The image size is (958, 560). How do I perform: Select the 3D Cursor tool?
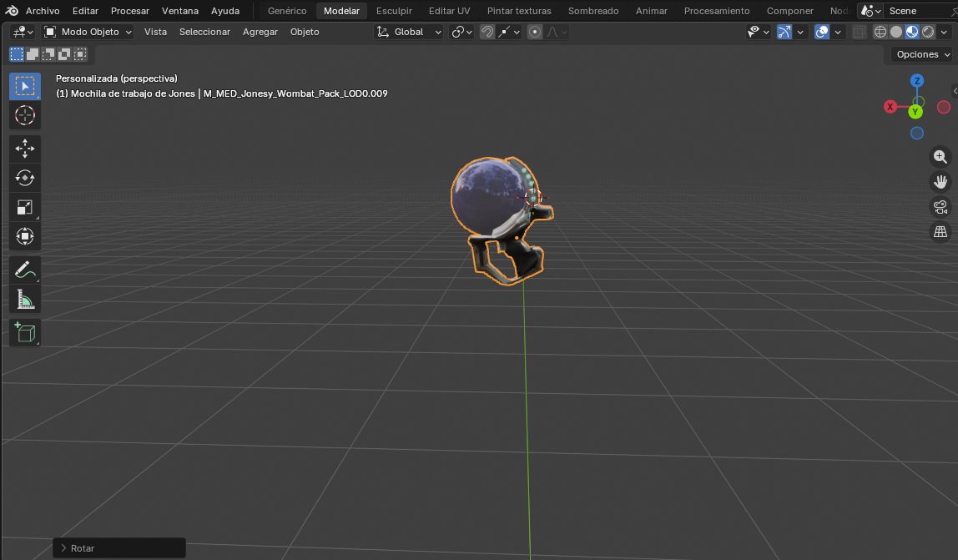pyautogui.click(x=24, y=115)
